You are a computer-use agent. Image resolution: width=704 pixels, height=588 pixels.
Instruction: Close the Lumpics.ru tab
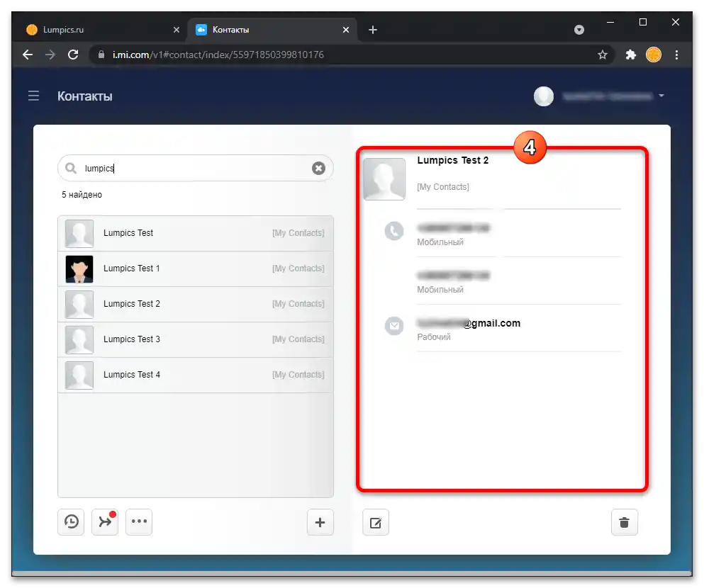pos(177,30)
